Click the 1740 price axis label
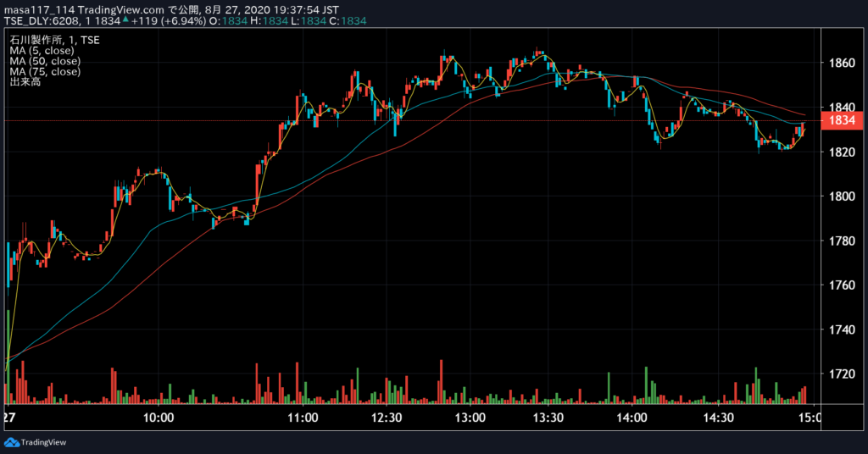Viewport: 868px width, 454px height. [x=842, y=329]
